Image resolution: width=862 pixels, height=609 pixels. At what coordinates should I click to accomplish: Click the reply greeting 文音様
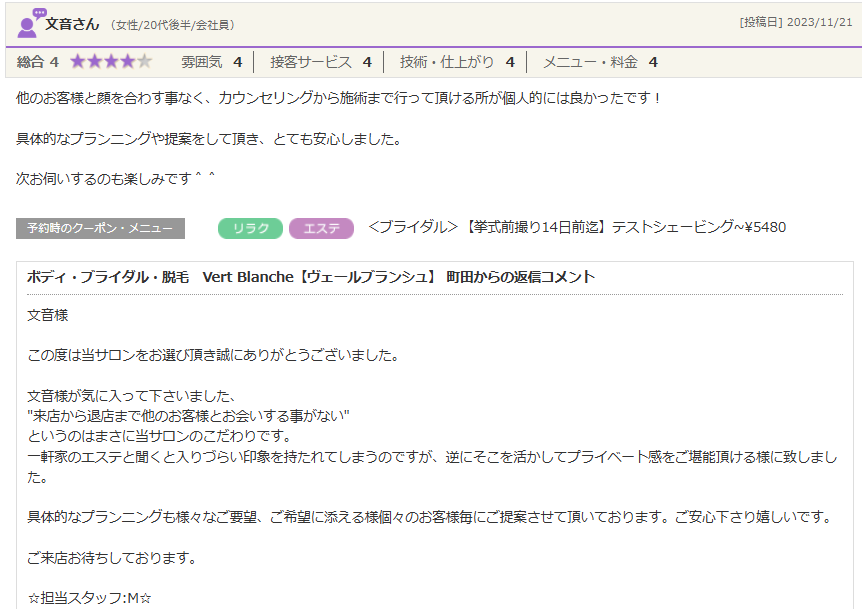(x=48, y=315)
